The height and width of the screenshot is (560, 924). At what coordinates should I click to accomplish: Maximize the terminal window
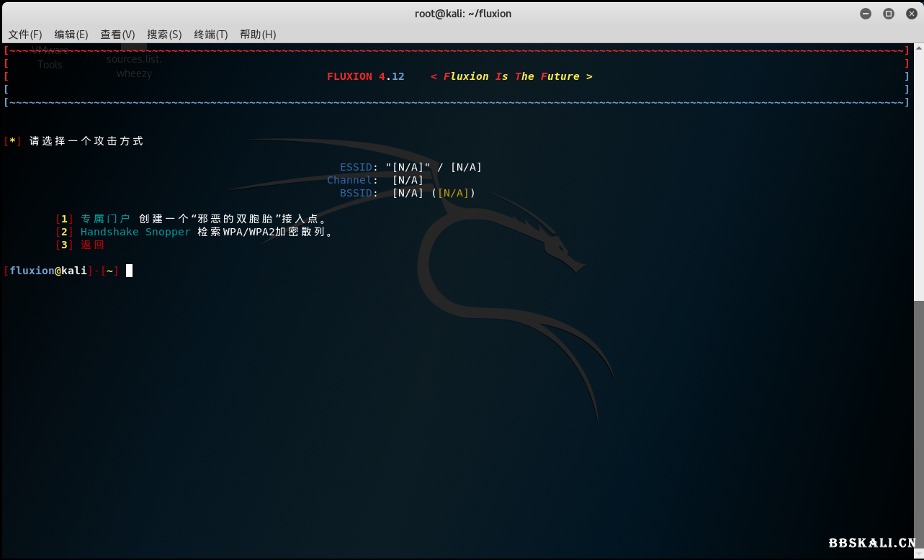pyautogui.click(x=889, y=14)
